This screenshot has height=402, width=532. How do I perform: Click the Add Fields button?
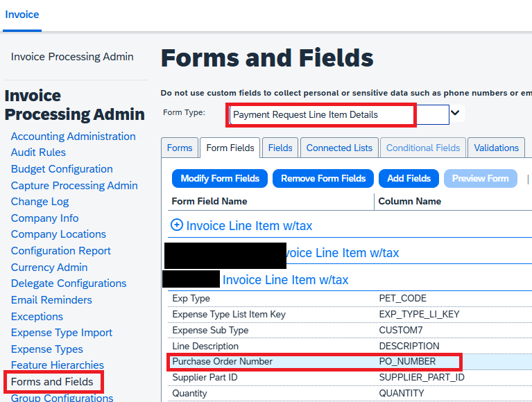409,178
